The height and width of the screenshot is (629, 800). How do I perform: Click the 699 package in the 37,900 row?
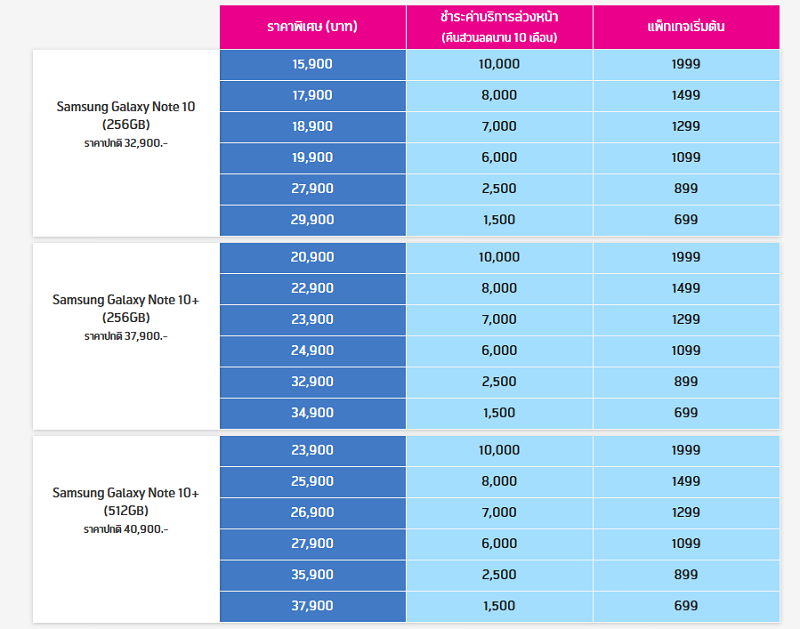(x=686, y=606)
